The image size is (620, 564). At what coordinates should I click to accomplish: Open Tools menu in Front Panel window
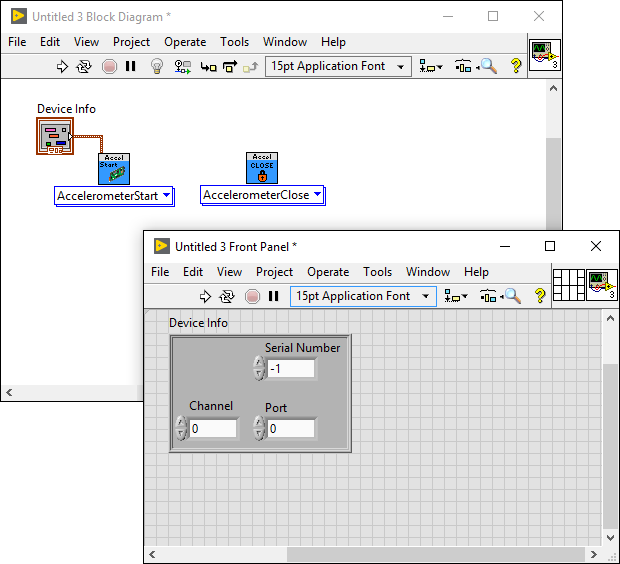point(378,272)
